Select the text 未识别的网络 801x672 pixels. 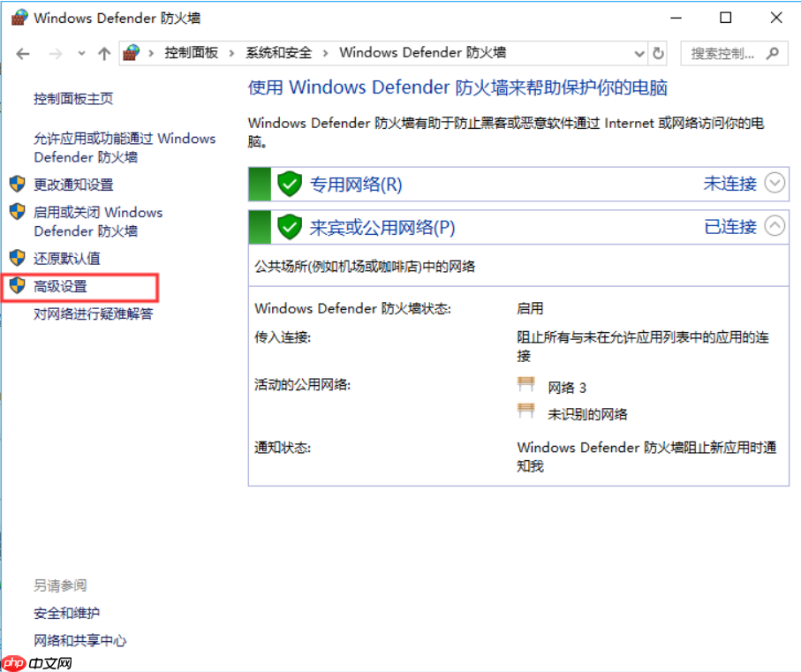[x=587, y=414]
